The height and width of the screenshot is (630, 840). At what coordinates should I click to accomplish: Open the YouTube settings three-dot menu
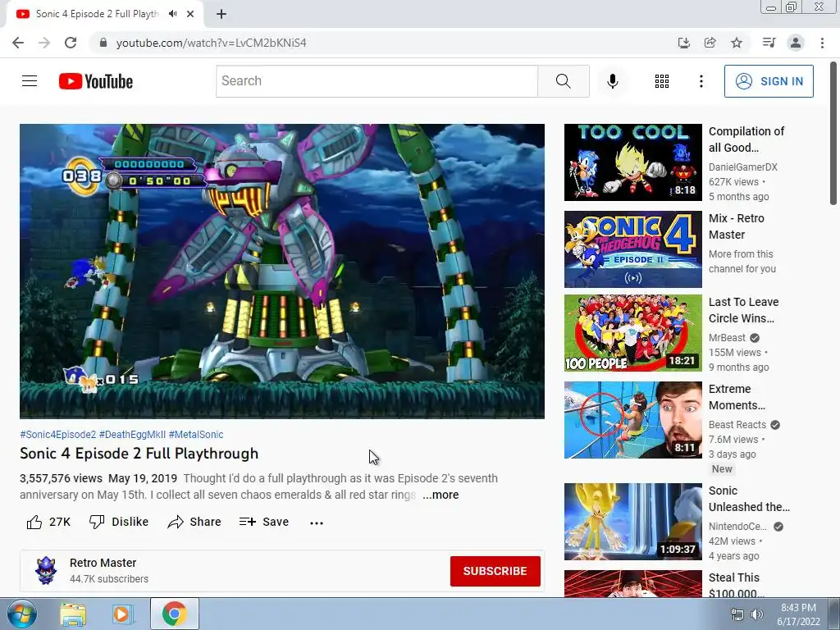701,81
